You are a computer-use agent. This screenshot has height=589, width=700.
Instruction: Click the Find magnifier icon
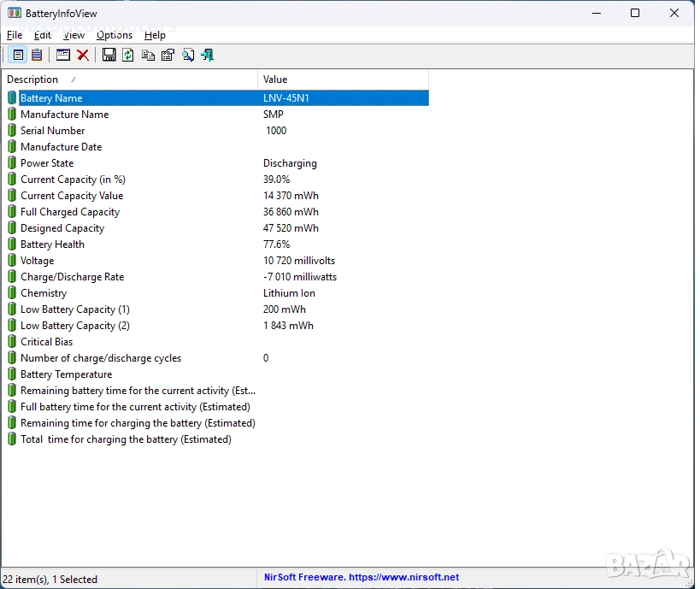click(x=188, y=56)
